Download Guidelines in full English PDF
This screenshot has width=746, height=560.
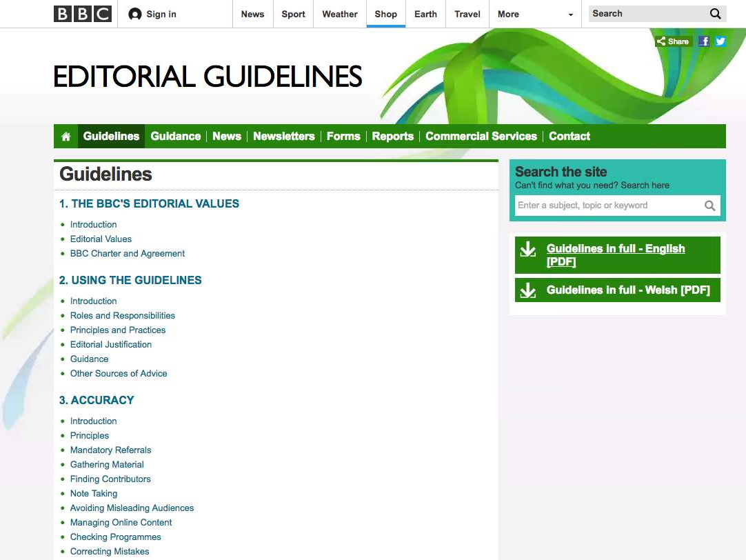coord(616,255)
